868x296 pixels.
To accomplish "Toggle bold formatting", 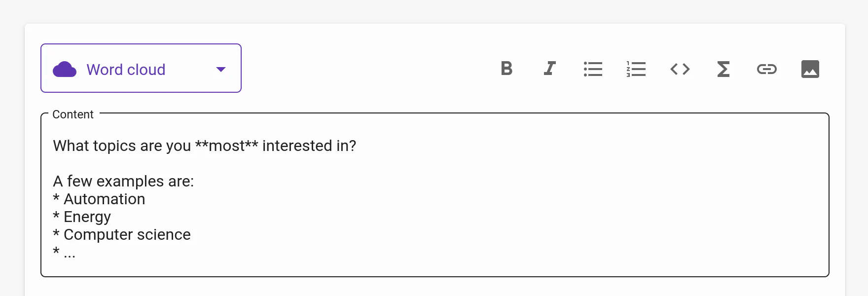I will point(506,69).
